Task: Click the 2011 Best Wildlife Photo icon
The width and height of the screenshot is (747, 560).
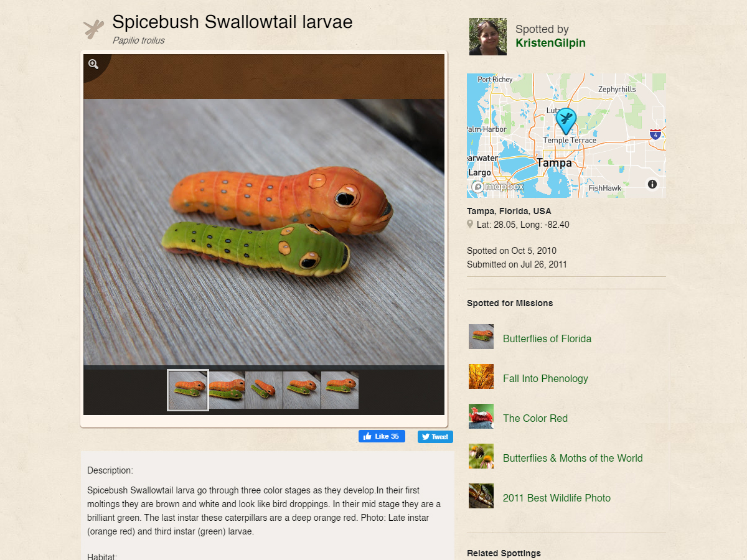Action: 481,496
